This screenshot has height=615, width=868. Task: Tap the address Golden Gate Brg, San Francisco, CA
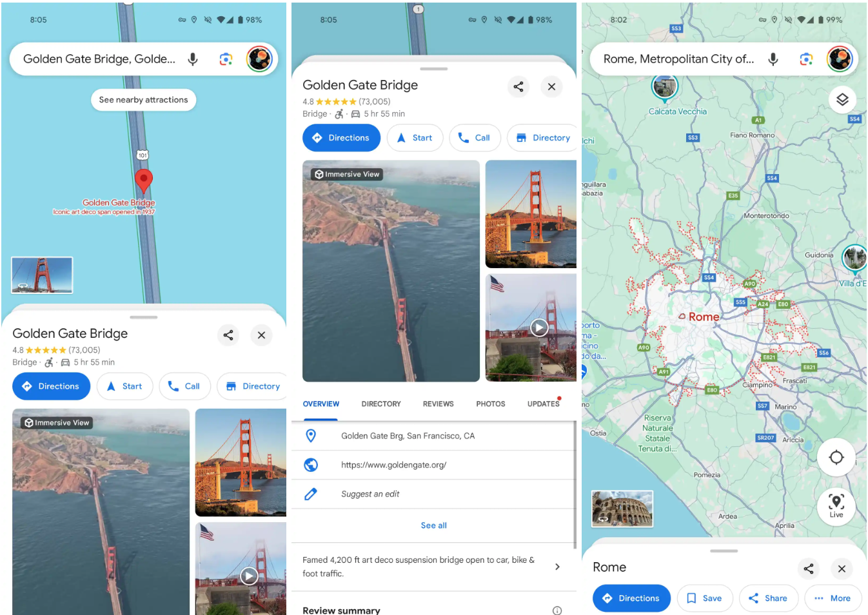[x=408, y=436]
